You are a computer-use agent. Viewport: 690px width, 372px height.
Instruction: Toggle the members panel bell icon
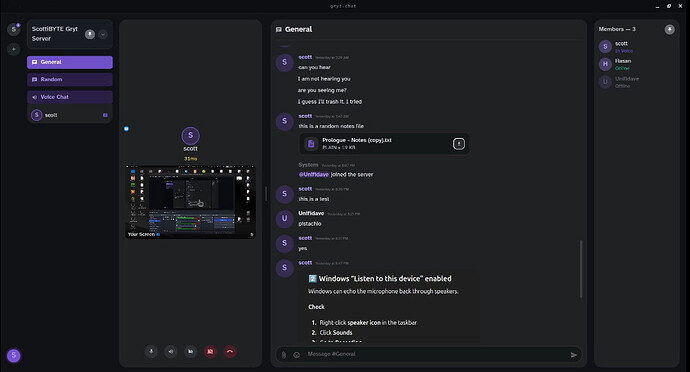(669, 29)
